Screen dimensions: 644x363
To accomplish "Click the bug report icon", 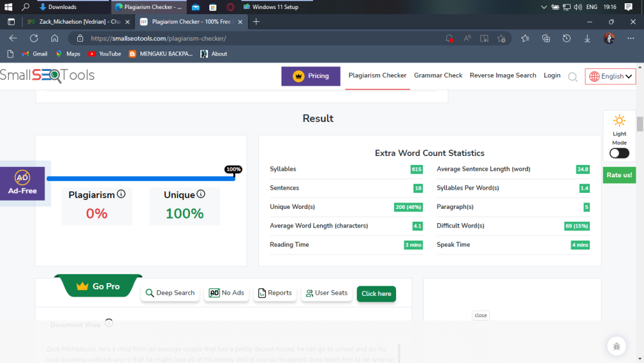I will coord(616,346).
